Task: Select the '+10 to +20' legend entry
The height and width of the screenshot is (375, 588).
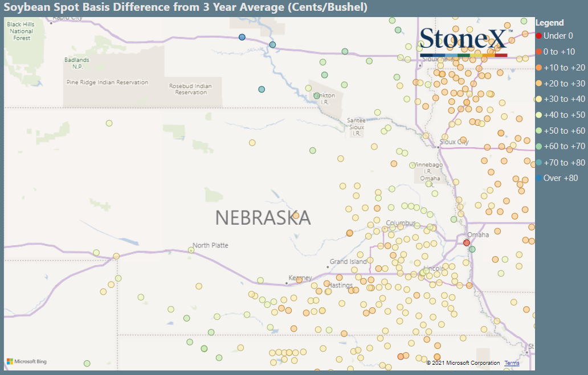Action: click(561, 68)
